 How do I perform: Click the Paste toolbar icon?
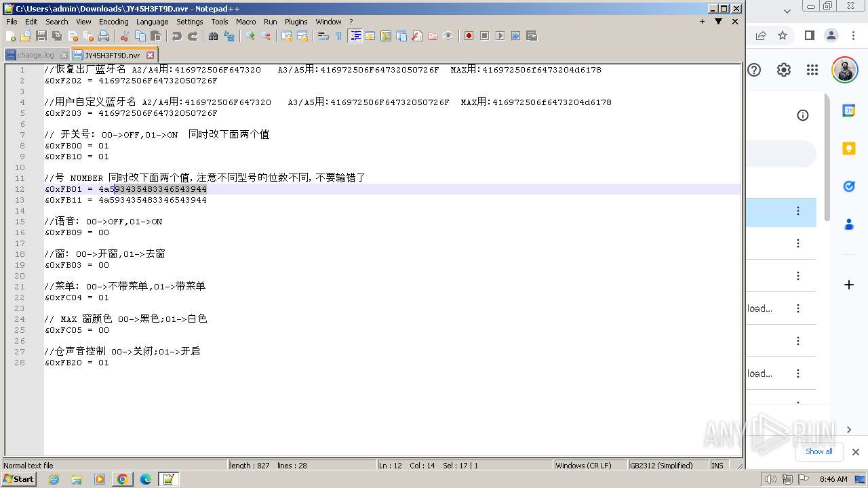156,36
